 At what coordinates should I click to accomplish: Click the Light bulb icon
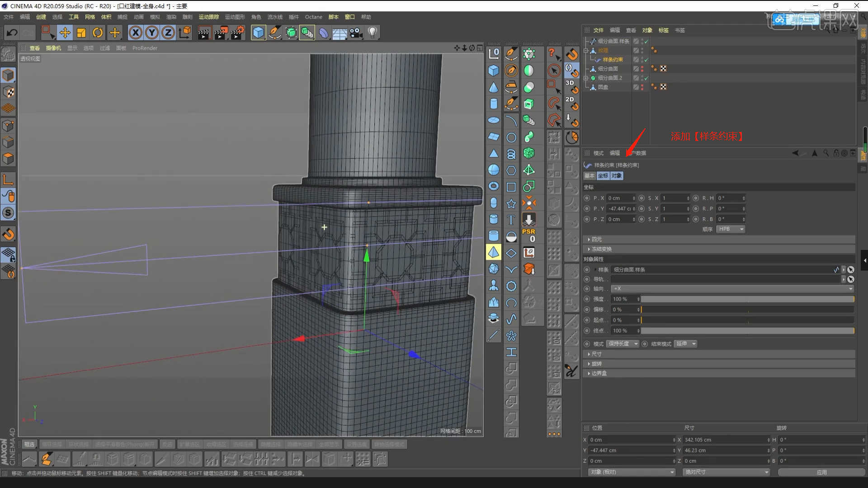[373, 33]
